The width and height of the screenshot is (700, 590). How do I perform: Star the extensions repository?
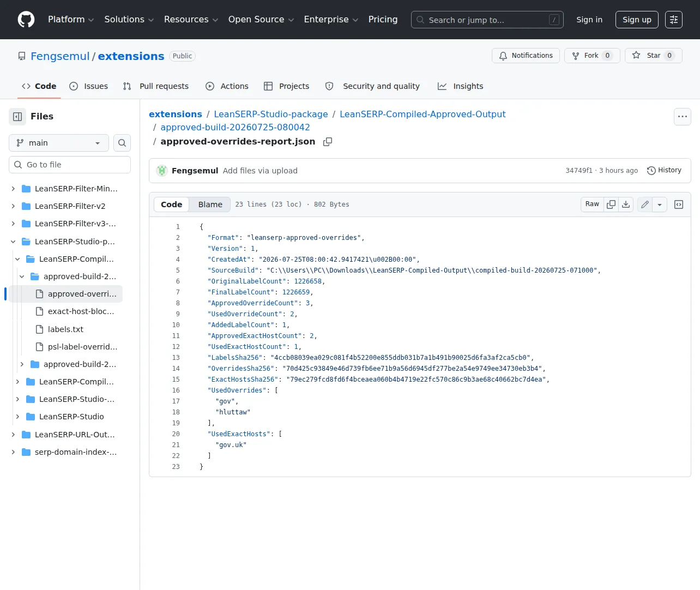pyautogui.click(x=653, y=56)
